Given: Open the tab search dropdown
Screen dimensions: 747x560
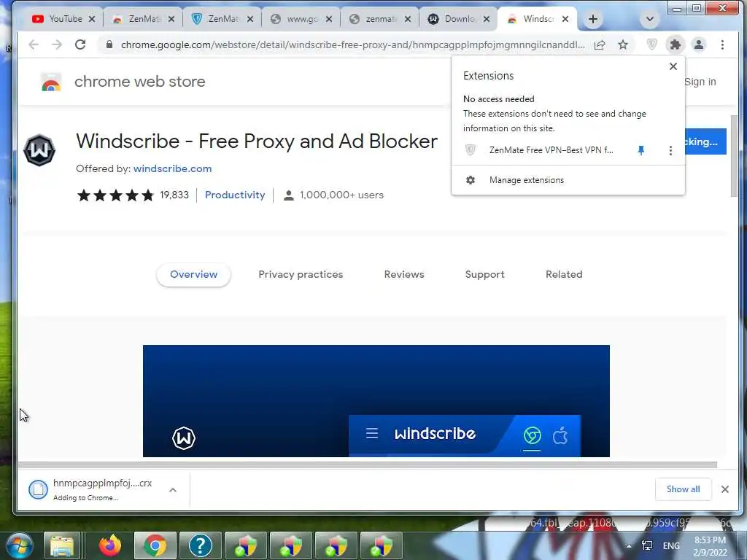Looking at the screenshot, I should pyautogui.click(x=649, y=19).
